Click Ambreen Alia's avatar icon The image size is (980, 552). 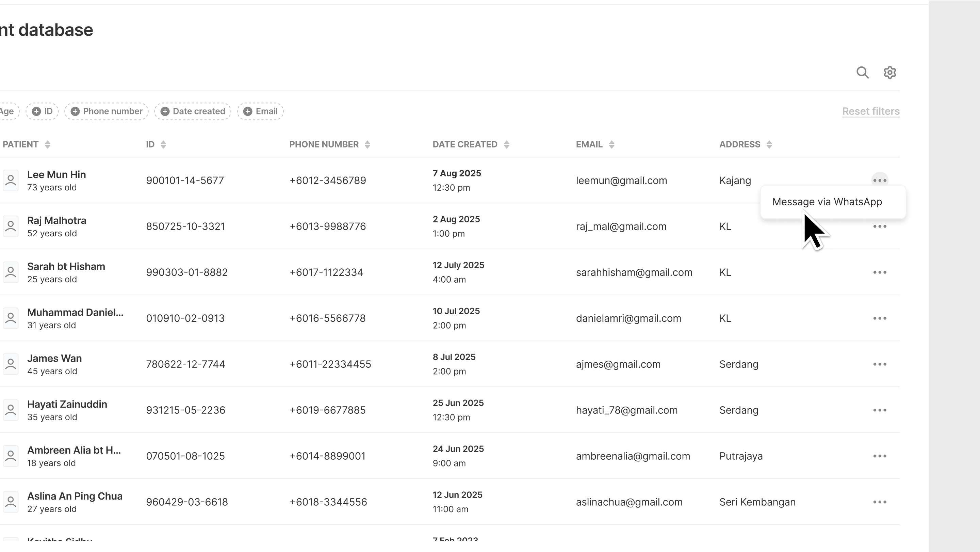[11, 456]
